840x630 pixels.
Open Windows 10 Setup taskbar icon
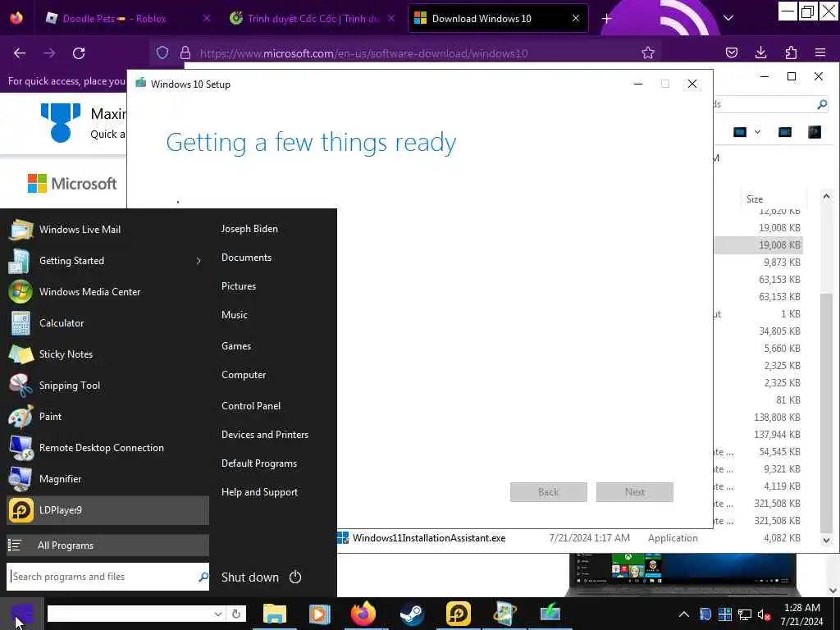[550, 614]
